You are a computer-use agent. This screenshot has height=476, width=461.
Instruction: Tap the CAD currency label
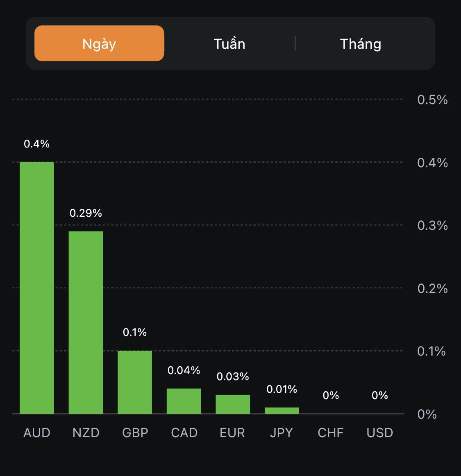pos(184,433)
